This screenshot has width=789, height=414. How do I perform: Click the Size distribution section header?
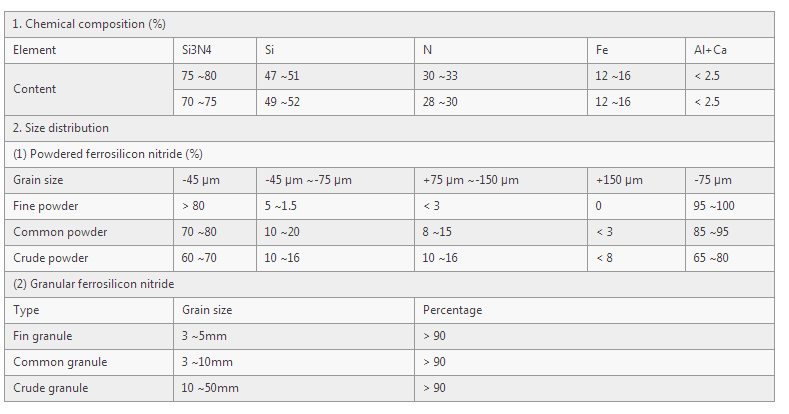389,128
